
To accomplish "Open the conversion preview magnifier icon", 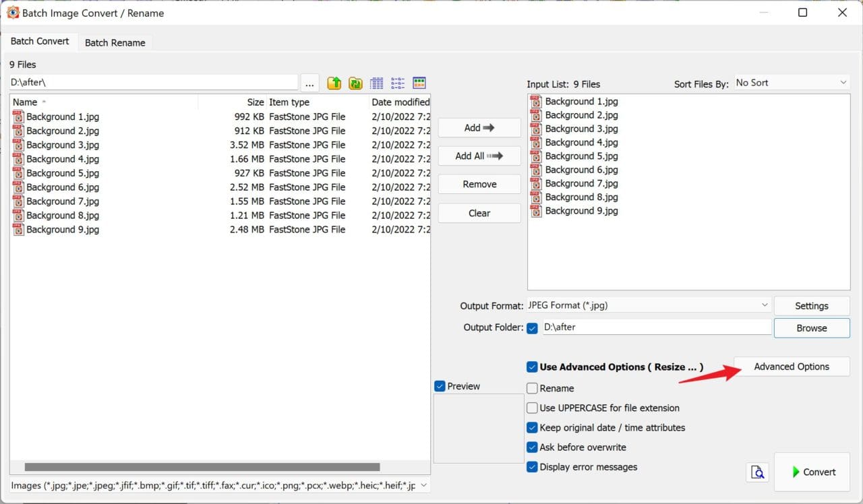I will (758, 472).
